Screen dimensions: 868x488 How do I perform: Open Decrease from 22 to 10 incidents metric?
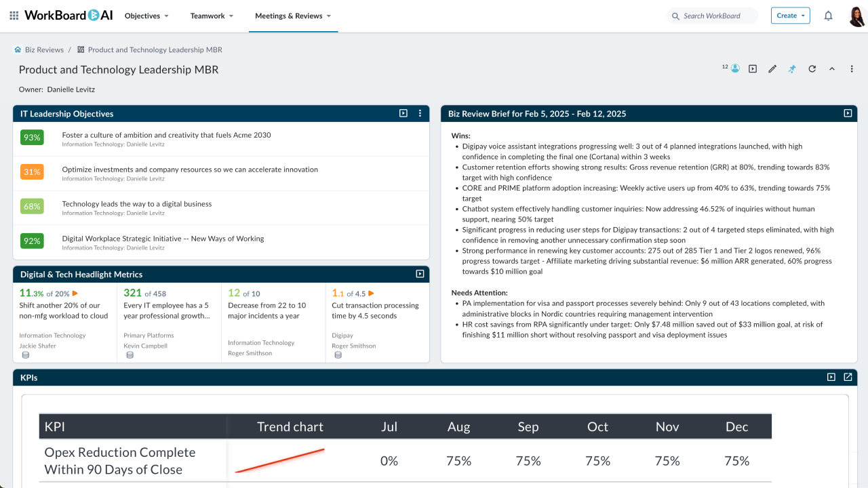267,310
